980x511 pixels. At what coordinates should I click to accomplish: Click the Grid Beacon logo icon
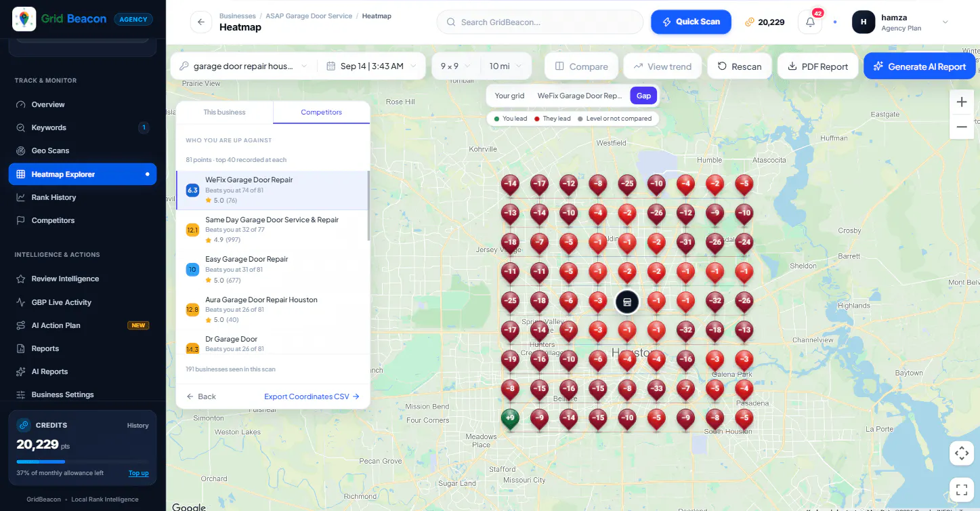coord(24,19)
